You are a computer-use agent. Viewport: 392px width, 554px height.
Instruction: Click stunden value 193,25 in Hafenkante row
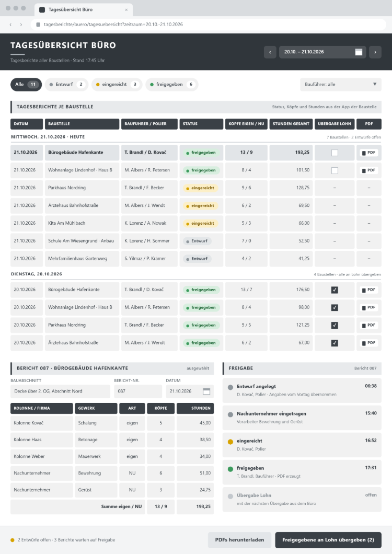pyautogui.click(x=302, y=153)
